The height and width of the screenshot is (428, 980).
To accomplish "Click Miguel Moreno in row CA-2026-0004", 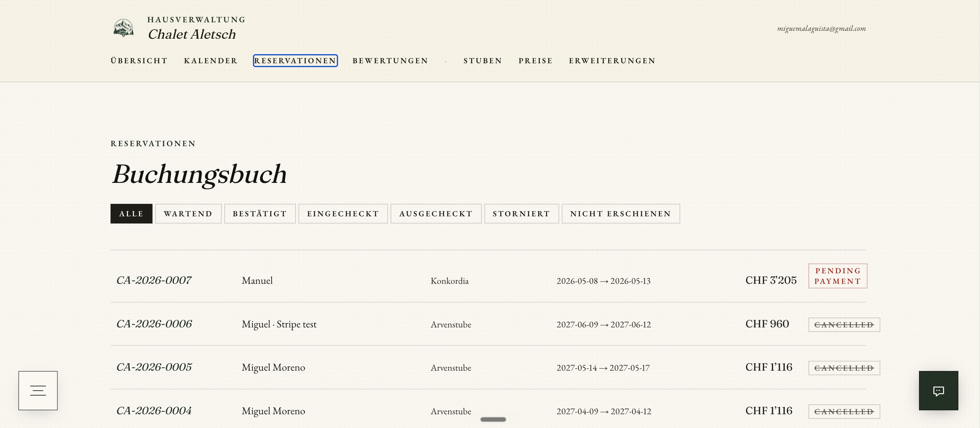I will click(273, 412).
